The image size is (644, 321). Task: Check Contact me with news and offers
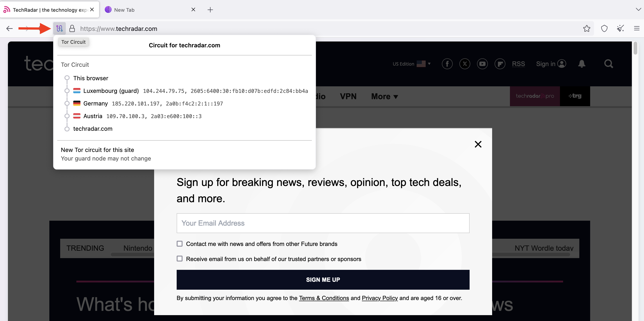point(180,243)
